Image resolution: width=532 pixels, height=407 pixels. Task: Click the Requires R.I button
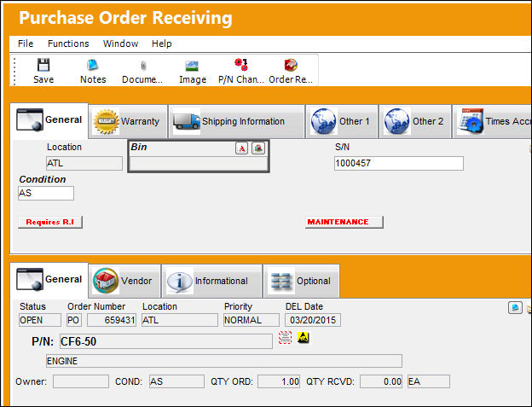pyautogui.click(x=50, y=222)
